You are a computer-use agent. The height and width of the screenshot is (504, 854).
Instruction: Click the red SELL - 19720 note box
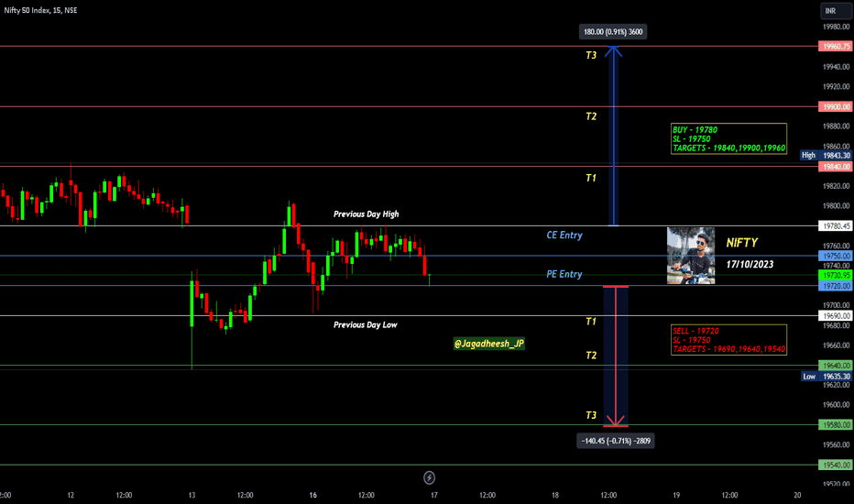click(x=728, y=340)
